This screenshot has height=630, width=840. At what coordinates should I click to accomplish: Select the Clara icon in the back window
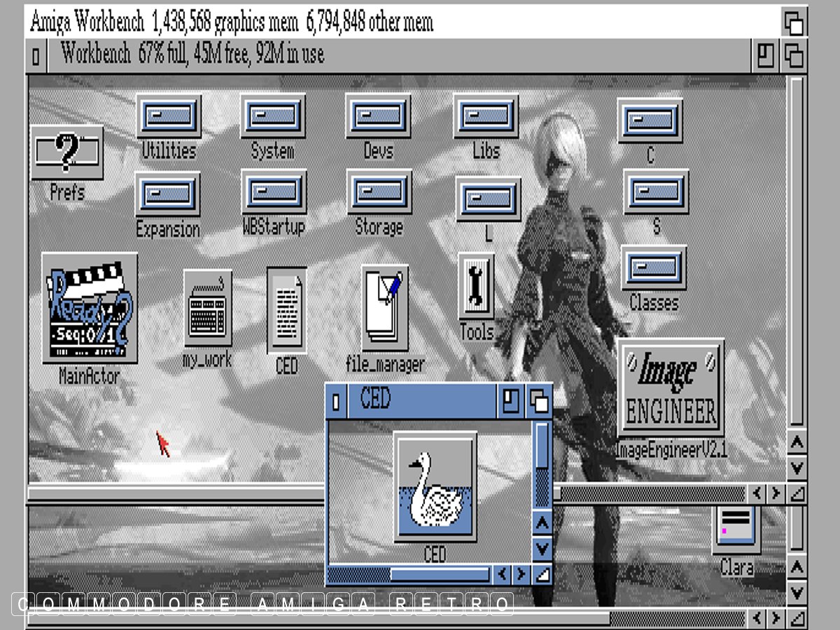736,530
